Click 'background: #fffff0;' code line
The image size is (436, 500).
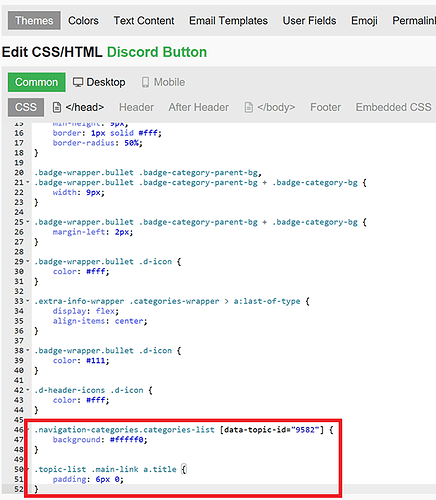pos(100,440)
